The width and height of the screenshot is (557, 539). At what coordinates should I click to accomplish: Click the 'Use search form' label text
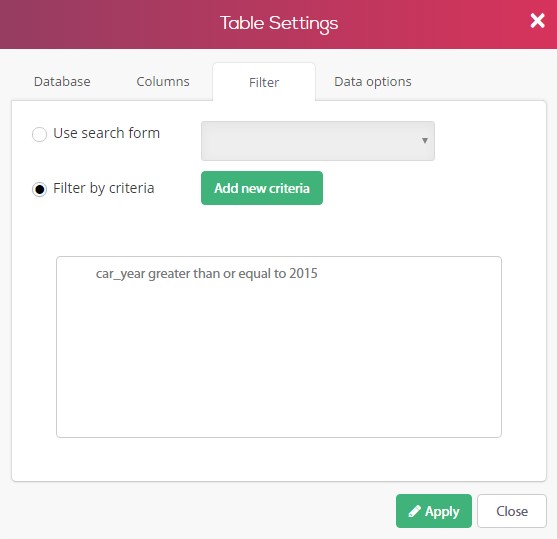point(106,133)
